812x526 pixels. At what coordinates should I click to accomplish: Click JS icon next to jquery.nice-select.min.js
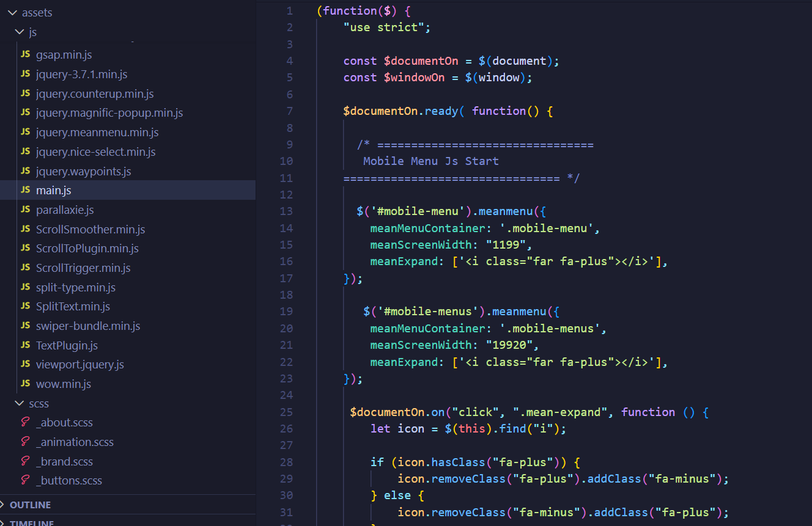(x=25, y=152)
